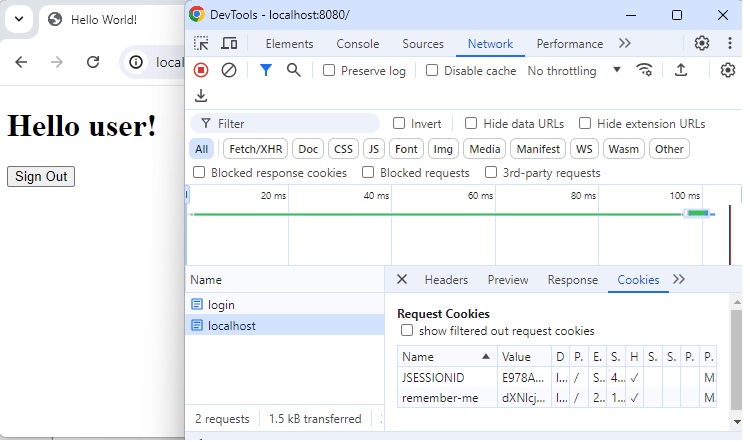Image resolution: width=750 pixels, height=442 pixels.
Task: Open the No throttling dropdown
Action: pos(574,71)
